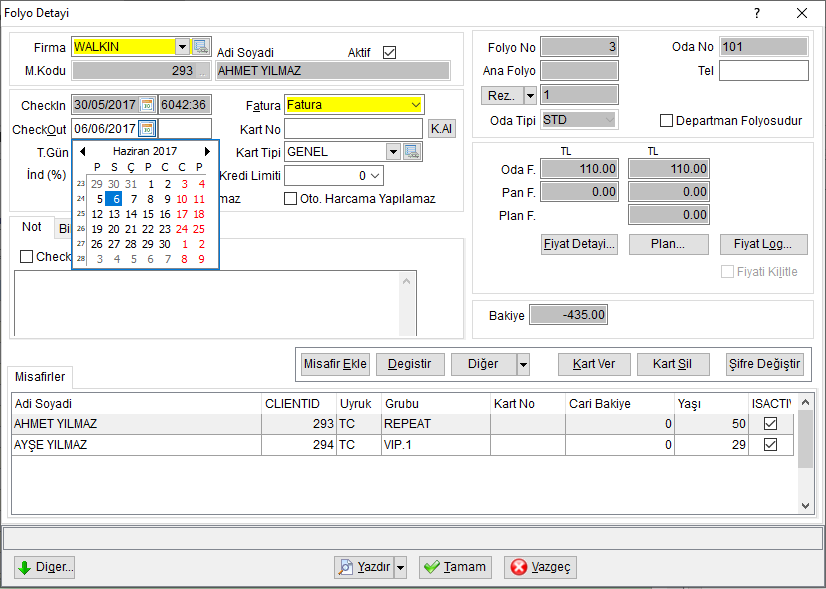826x589 pixels.
Task: Select the Not tab
Action: [32, 227]
